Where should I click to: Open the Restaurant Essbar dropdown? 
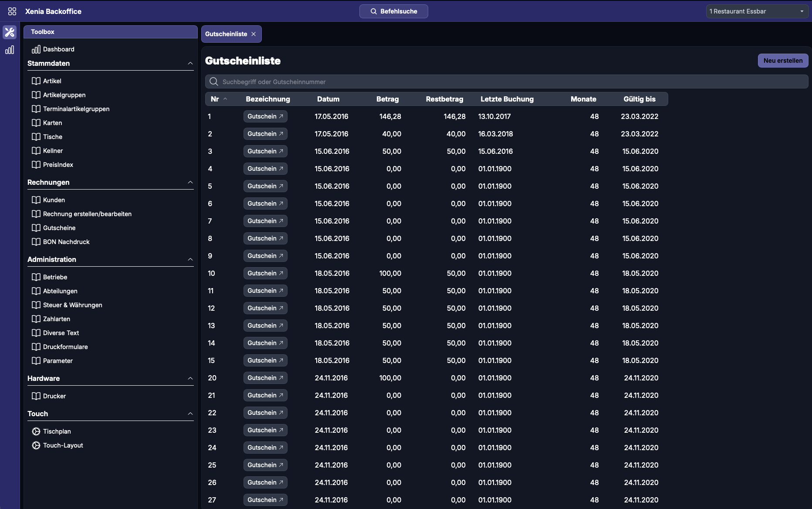click(757, 11)
